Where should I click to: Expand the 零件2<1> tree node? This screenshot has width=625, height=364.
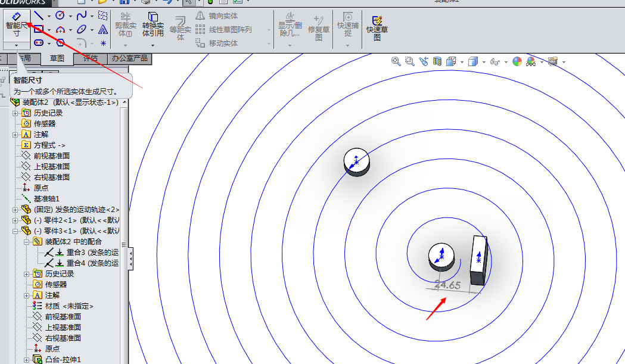pos(15,220)
